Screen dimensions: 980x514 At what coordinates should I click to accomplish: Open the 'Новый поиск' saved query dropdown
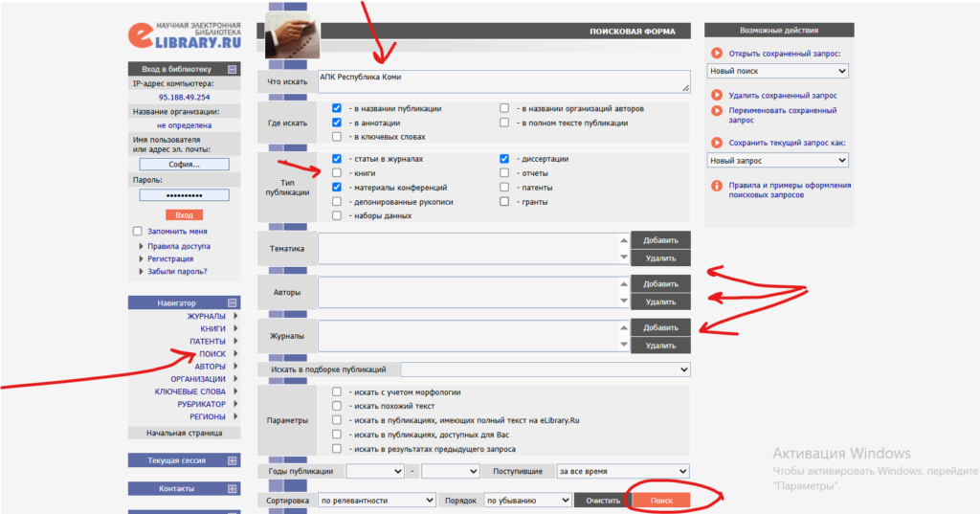pos(777,71)
